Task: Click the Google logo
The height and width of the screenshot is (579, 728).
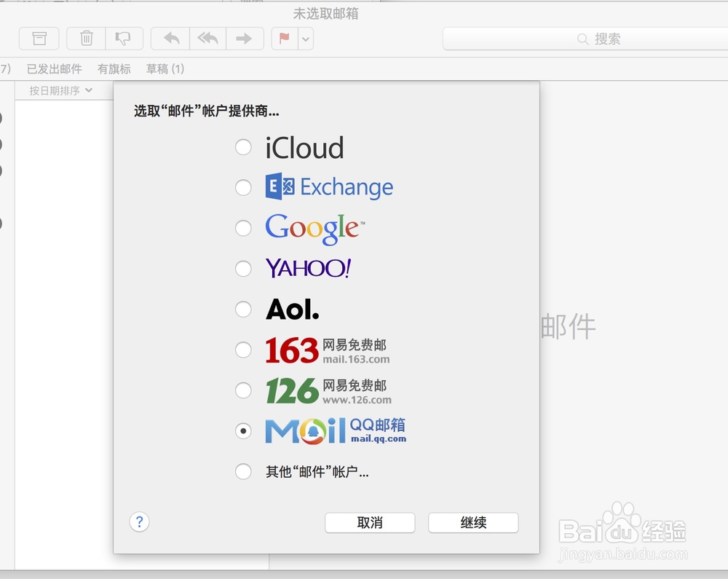Action: click(x=315, y=229)
